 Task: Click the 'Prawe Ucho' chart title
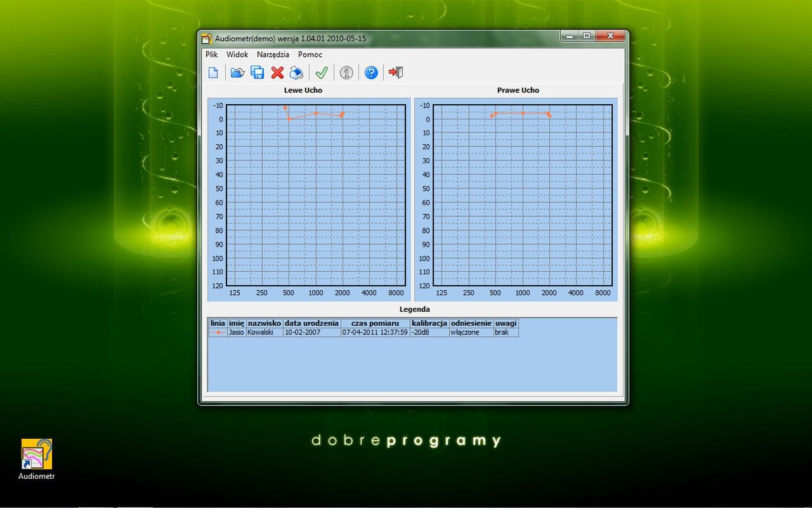point(518,90)
